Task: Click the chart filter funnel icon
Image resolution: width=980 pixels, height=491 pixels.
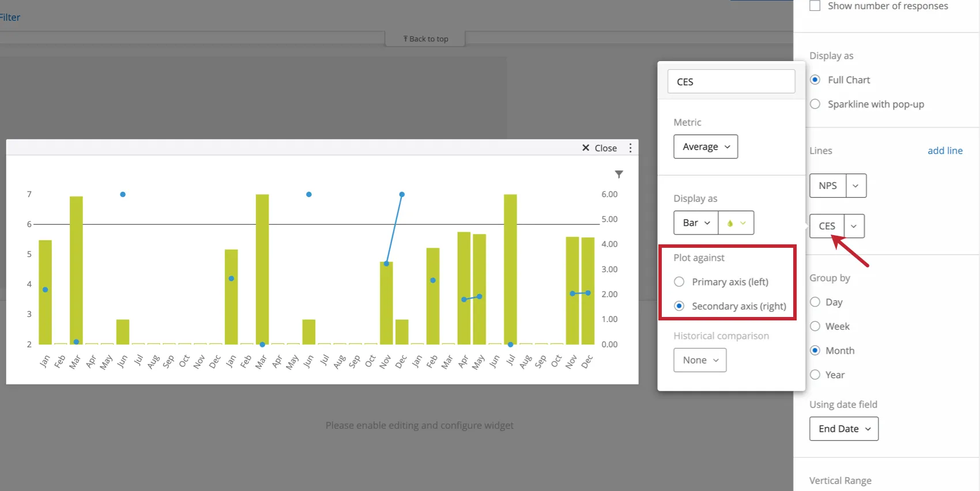Action: point(619,174)
